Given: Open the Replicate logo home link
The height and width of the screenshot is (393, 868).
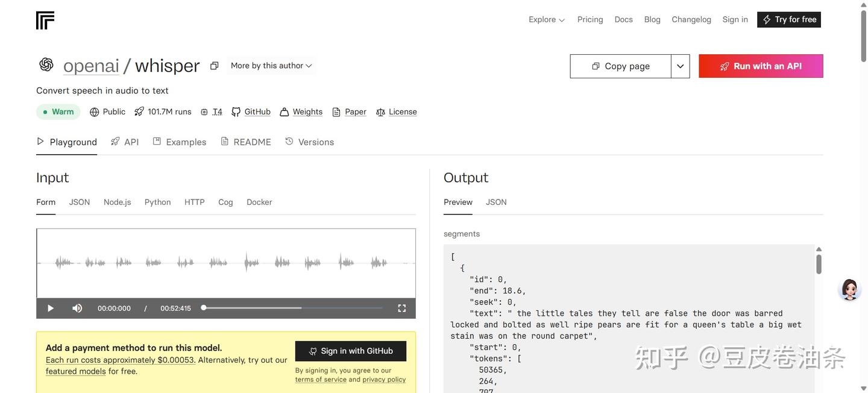Looking at the screenshot, I should pyautogui.click(x=45, y=20).
